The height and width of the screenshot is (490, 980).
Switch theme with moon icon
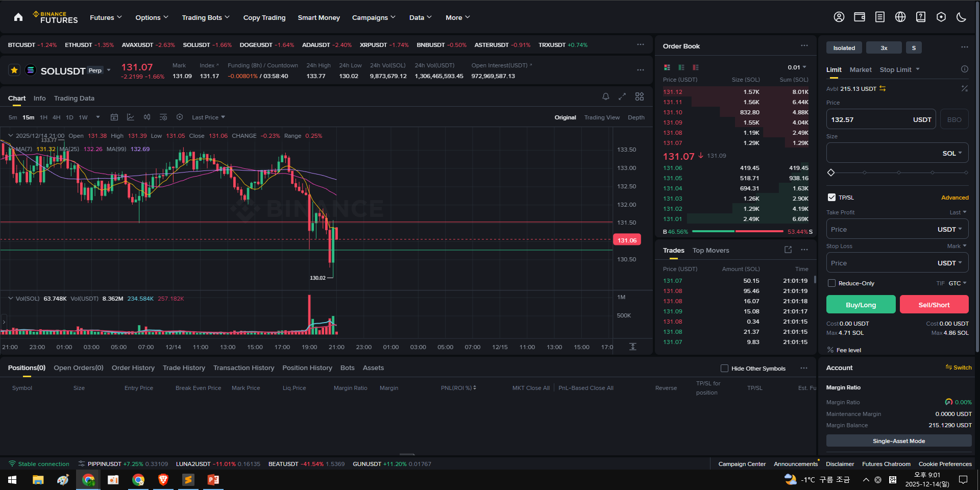tap(962, 17)
